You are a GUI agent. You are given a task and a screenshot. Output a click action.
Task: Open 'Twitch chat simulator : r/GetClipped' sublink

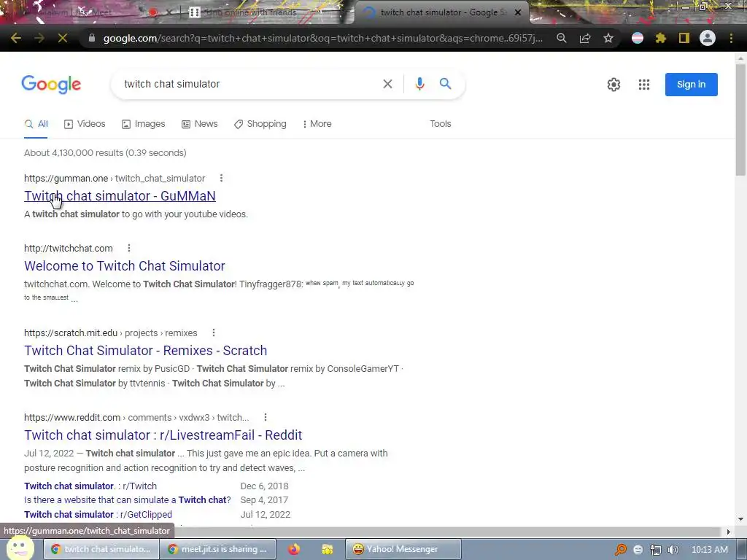98,514
